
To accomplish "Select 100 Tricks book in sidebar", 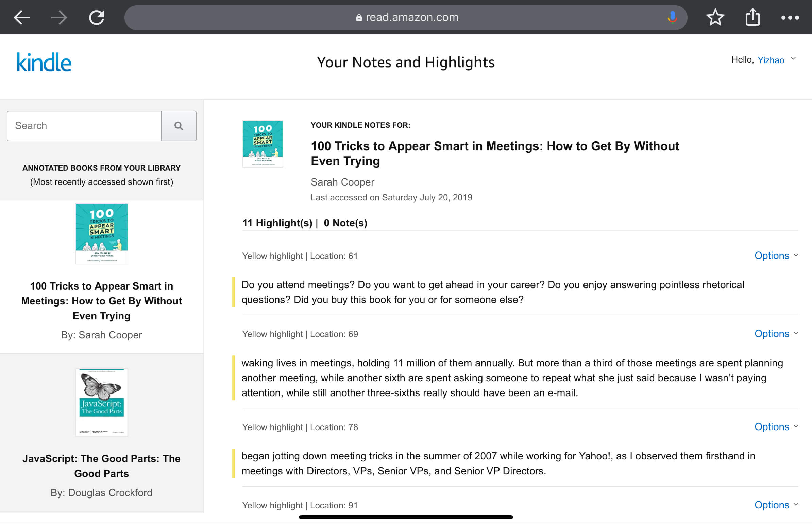I will pyautogui.click(x=101, y=301).
